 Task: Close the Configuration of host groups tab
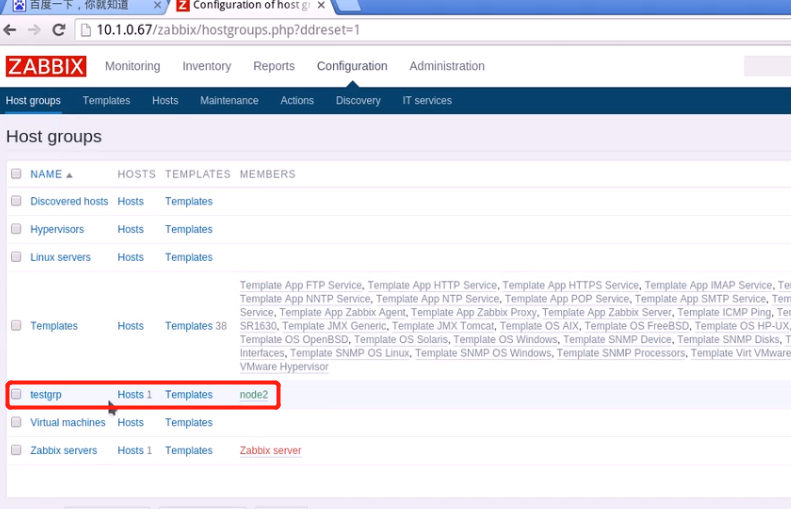tap(321, 5)
